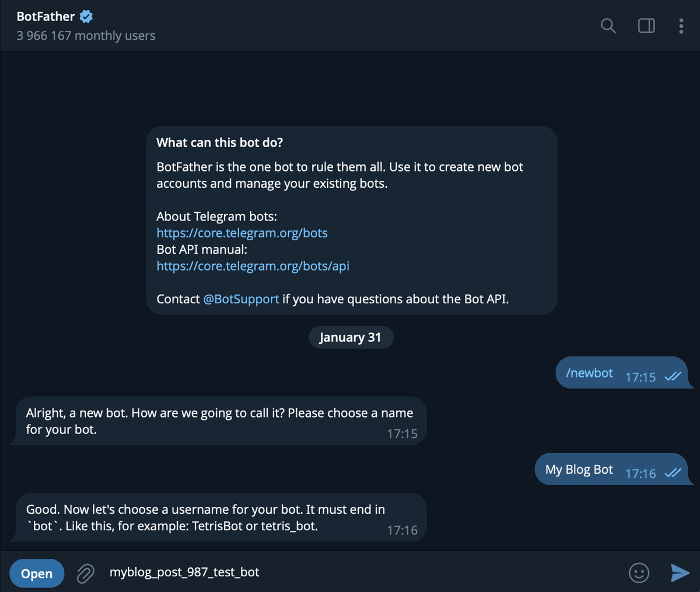Click the monthly users count text
The image size is (700, 592).
tap(85, 36)
